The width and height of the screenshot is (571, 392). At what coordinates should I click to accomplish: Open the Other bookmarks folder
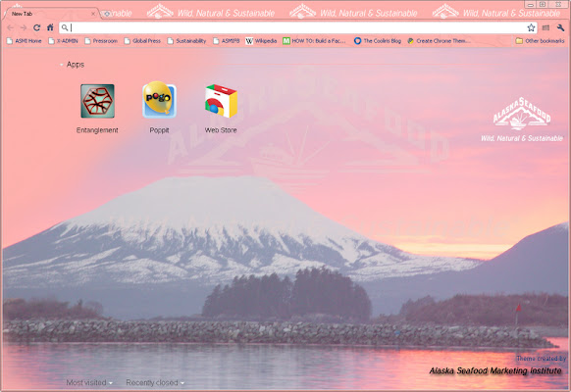540,41
